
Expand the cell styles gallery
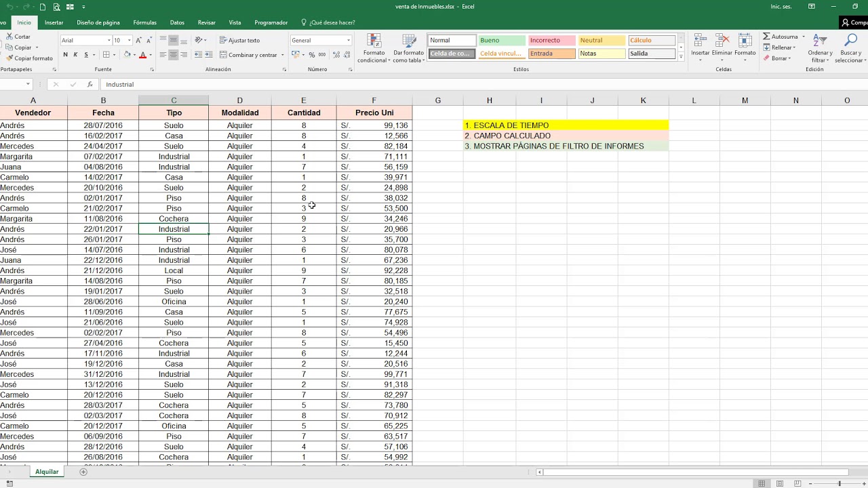point(681,57)
